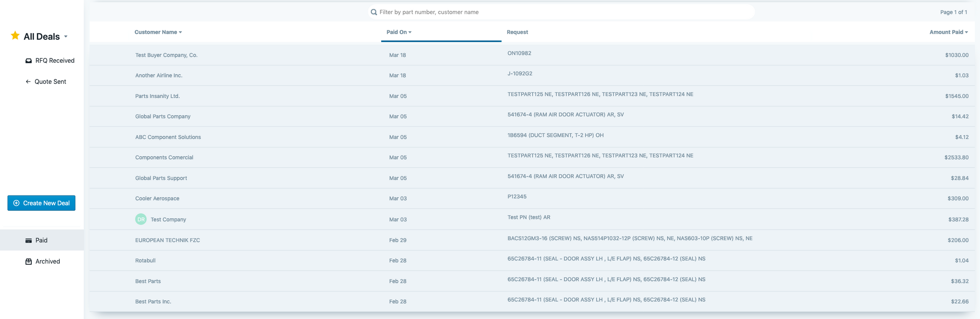Image resolution: width=980 pixels, height=319 pixels.
Task: Open the Another Airline Inc. deal
Action: pos(159,75)
